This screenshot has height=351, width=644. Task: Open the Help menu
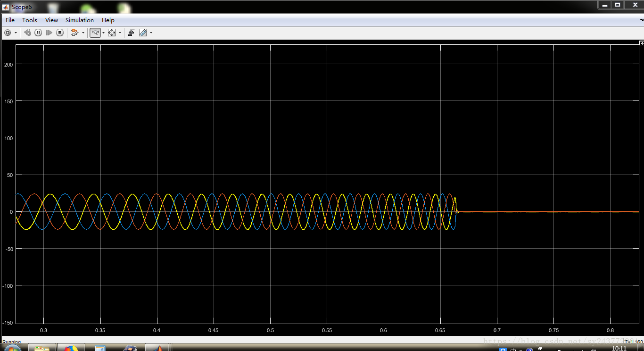click(108, 20)
